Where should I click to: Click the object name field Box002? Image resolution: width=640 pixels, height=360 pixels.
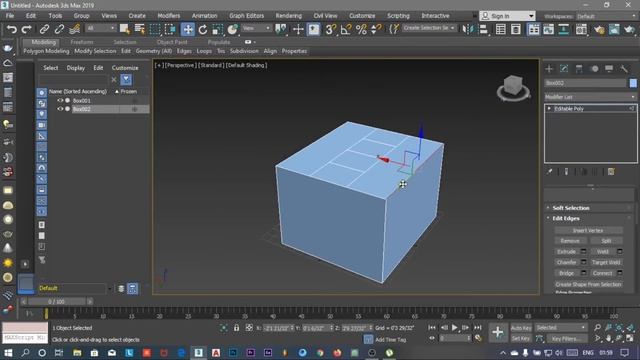coord(585,83)
